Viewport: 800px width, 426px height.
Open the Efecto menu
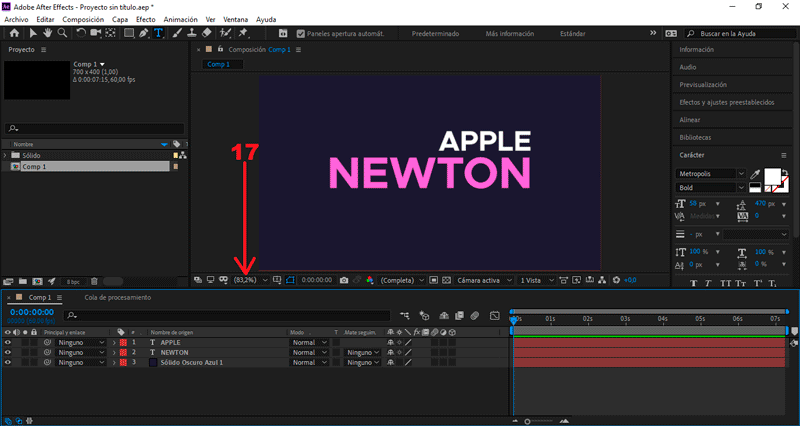tap(145, 19)
